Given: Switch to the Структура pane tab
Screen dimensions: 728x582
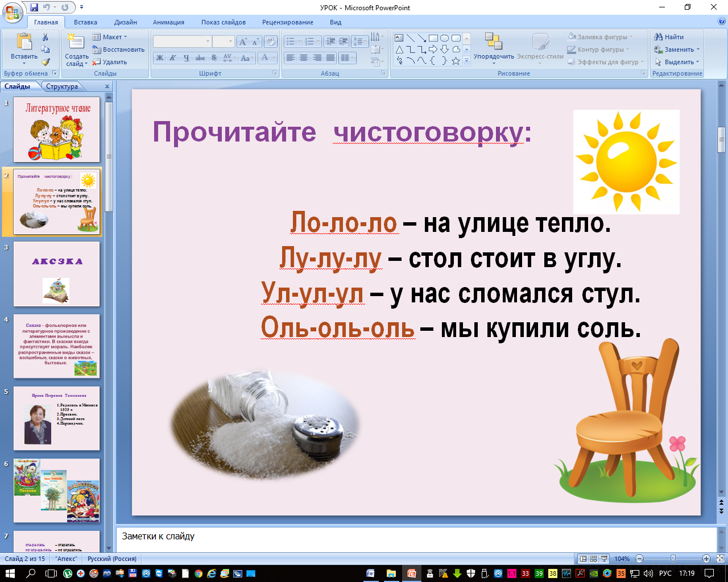Looking at the screenshot, I should click(x=62, y=86).
